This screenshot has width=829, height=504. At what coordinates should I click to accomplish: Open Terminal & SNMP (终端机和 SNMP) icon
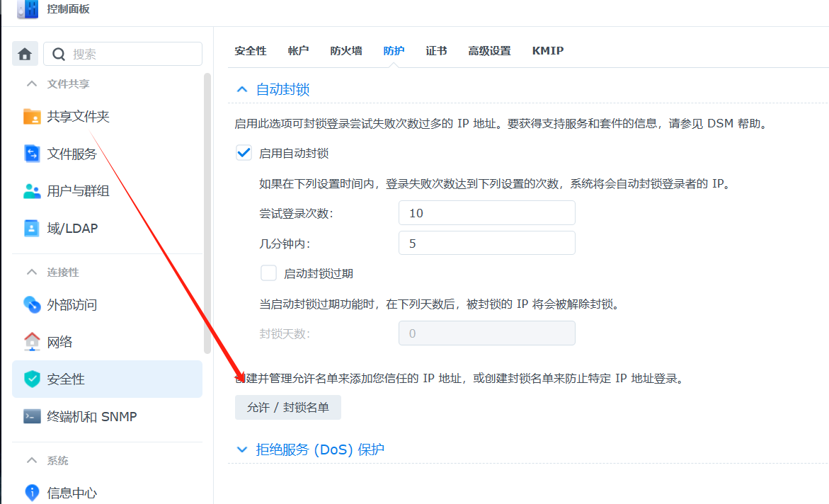pos(32,416)
